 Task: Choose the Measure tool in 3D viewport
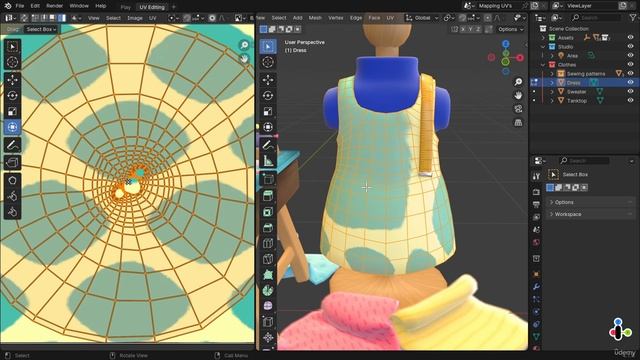click(x=268, y=161)
